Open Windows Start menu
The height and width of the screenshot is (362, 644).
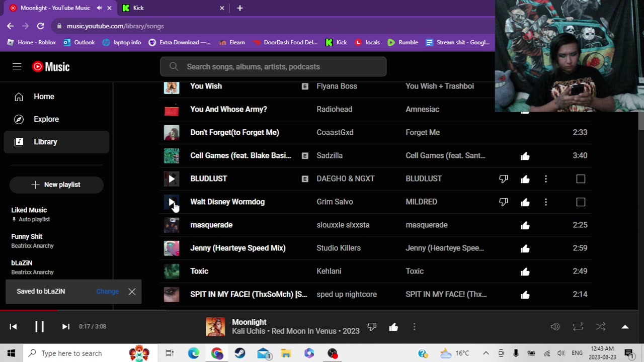(x=12, y=353)
